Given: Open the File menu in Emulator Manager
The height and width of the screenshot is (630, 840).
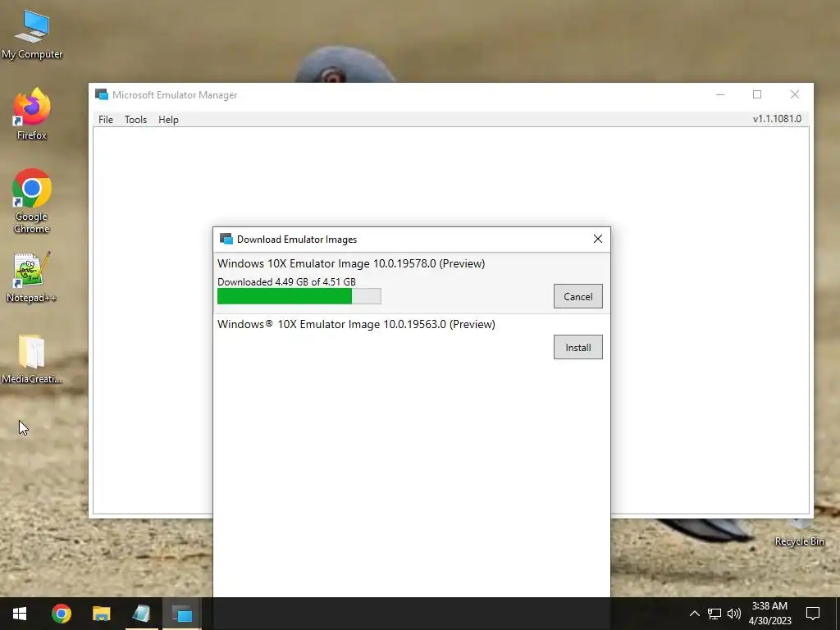Looking at the screenshot, I should [106, 120].
